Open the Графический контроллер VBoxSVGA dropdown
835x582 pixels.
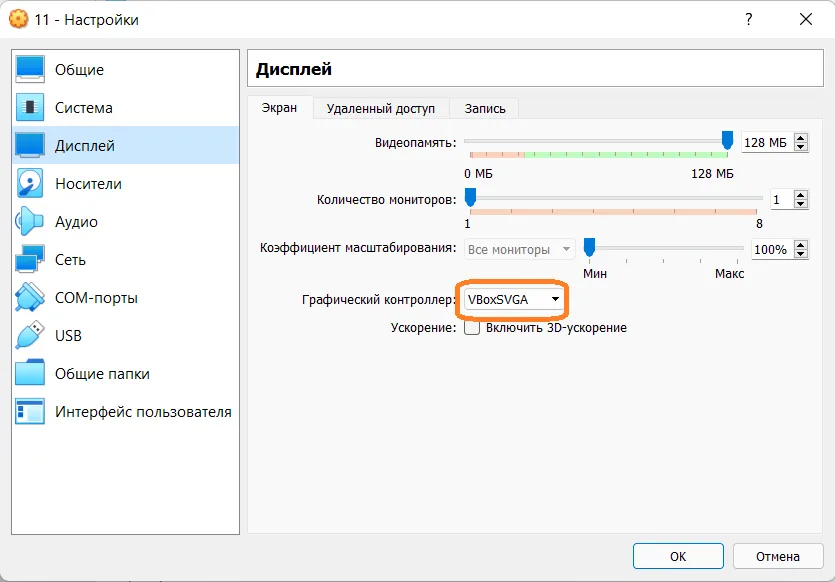coord(513,299)
